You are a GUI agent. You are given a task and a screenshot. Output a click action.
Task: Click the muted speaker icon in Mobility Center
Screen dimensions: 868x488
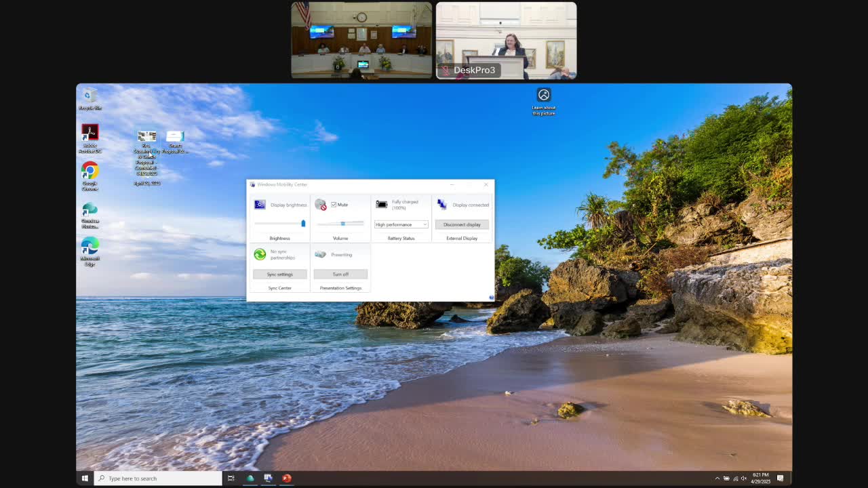[x=320, y=204]
